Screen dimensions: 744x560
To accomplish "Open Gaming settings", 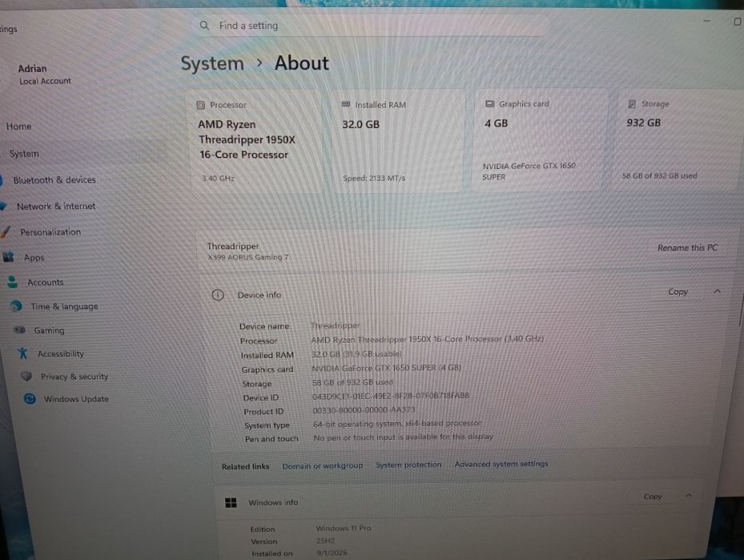I will (x=50, y=330).
